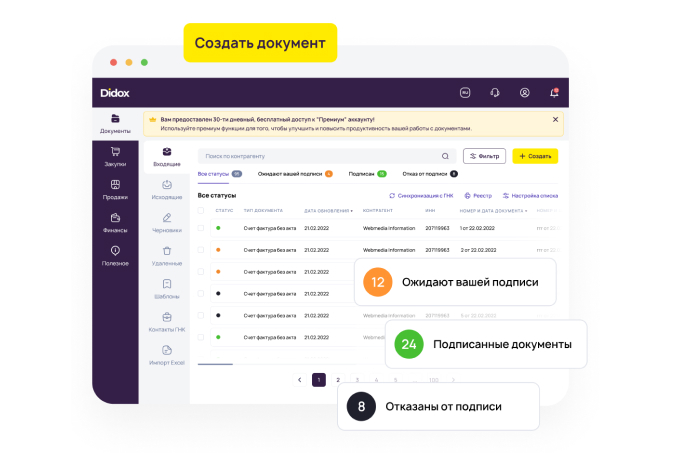Click the yellow Создать button
Viewport: 680px width, 453px height.
click(x=535, y=156)
